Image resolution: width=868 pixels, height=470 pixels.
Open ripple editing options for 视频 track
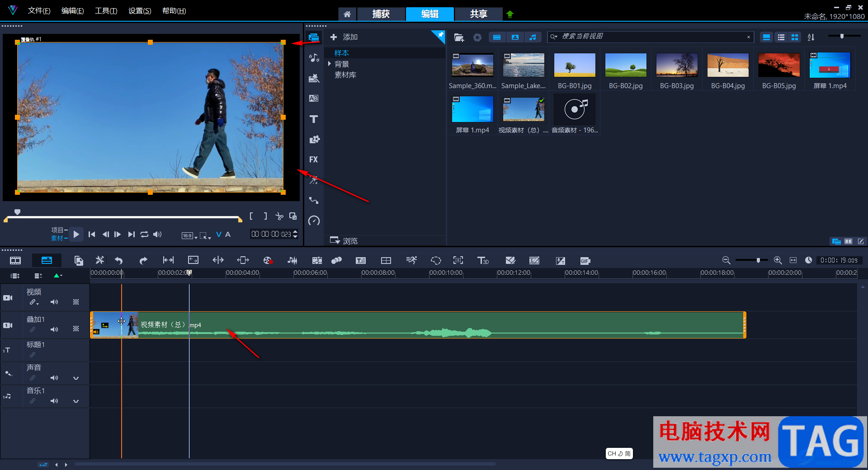[34, 302]
